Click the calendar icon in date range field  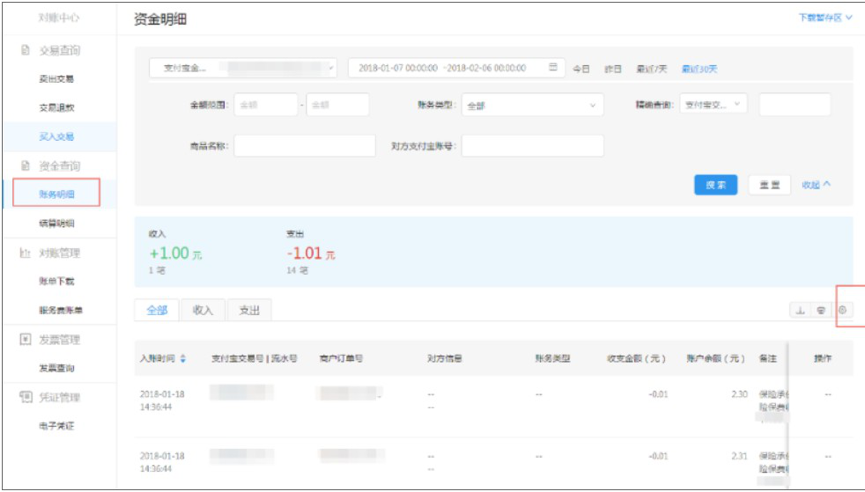(x=552, y=68)
